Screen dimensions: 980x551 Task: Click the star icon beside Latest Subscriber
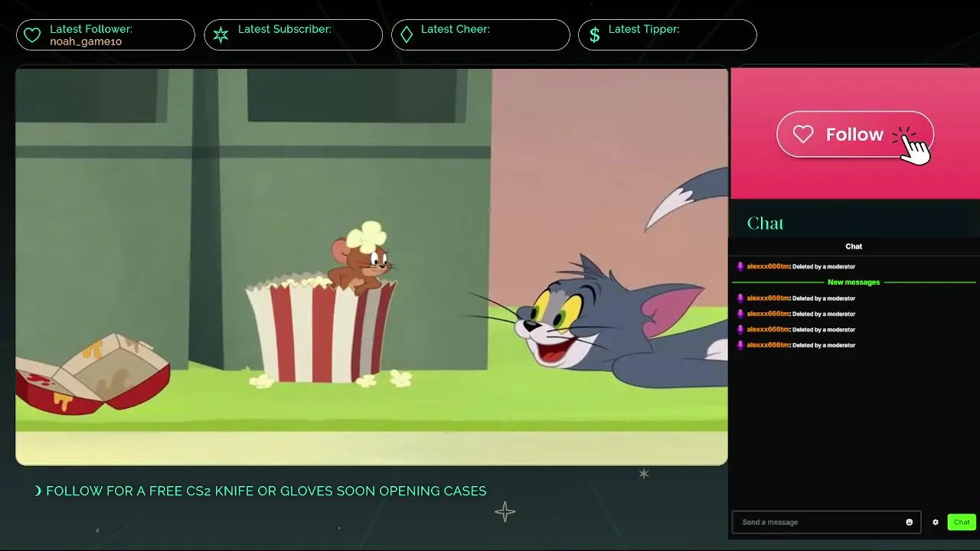click(x=220, y=35)
